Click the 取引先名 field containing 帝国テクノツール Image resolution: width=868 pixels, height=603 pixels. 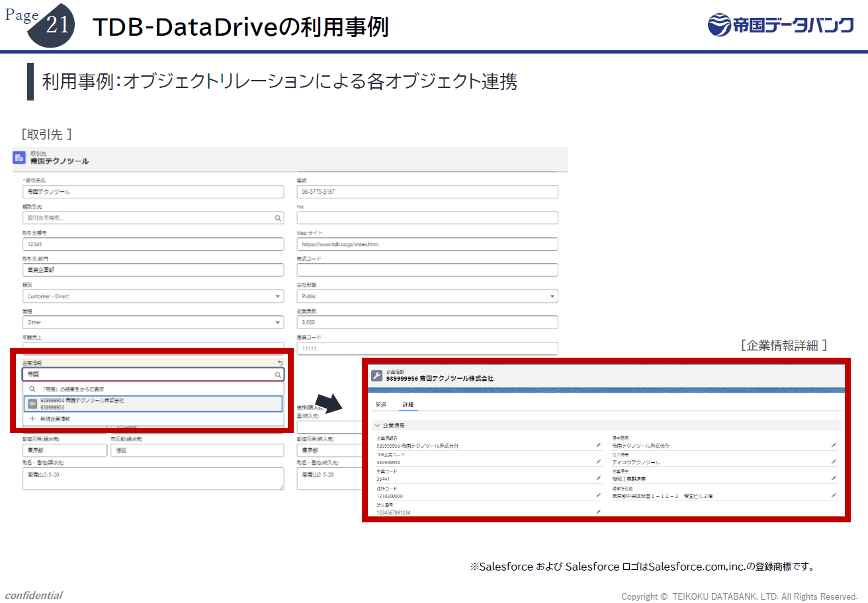(x=153, y=192)
